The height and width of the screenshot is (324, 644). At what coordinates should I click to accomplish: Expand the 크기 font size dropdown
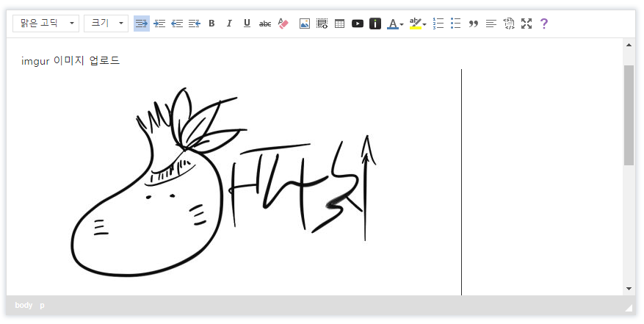[106, 24]
